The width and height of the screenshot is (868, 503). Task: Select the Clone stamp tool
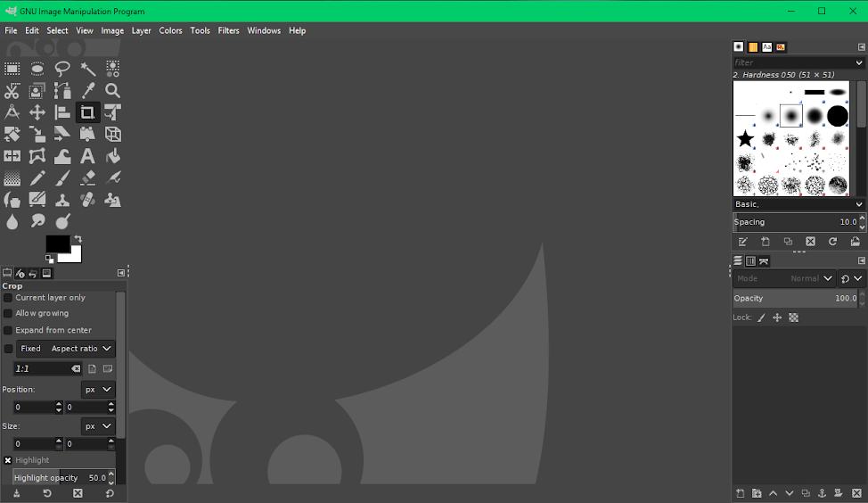(62, 200)
